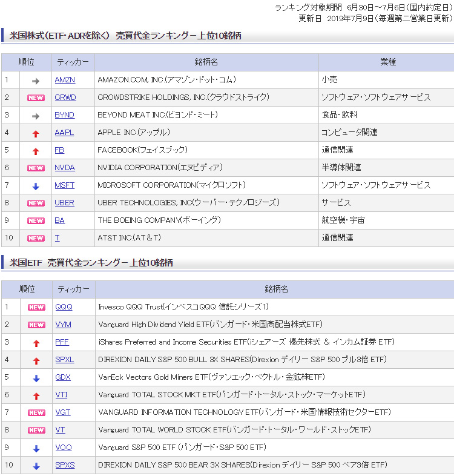
Task: Click the NEW badge in CRWD row
Action: coord(36,98)
